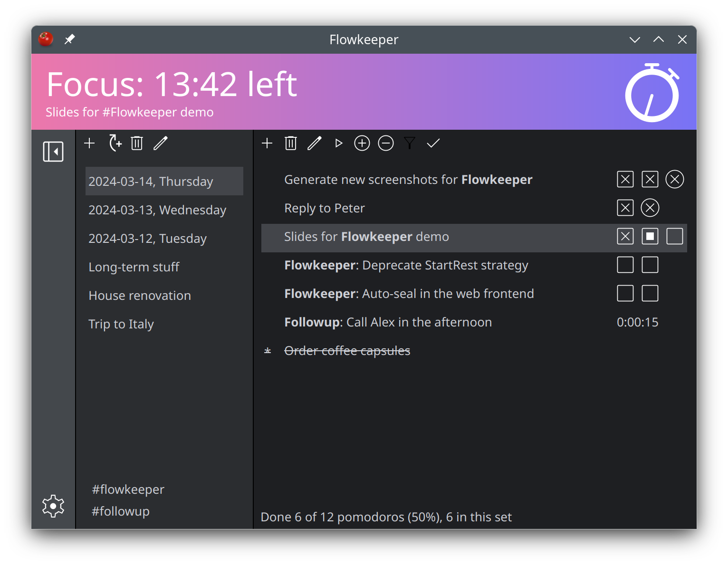Click the Done 6 of 12 pomodoros status text
Image resolution: width=728 pixels, height=566 pixels.
coord(386,517)
